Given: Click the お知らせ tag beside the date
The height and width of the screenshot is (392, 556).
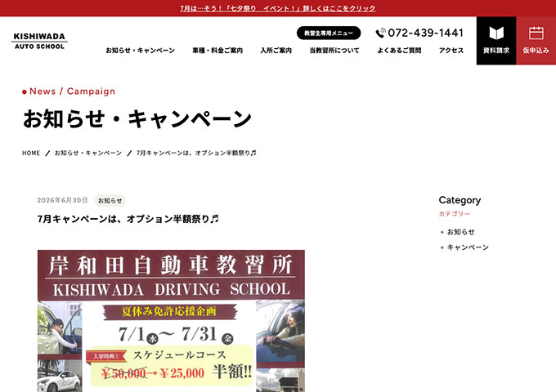Looking at the screenshot, I should click(110, 200).
